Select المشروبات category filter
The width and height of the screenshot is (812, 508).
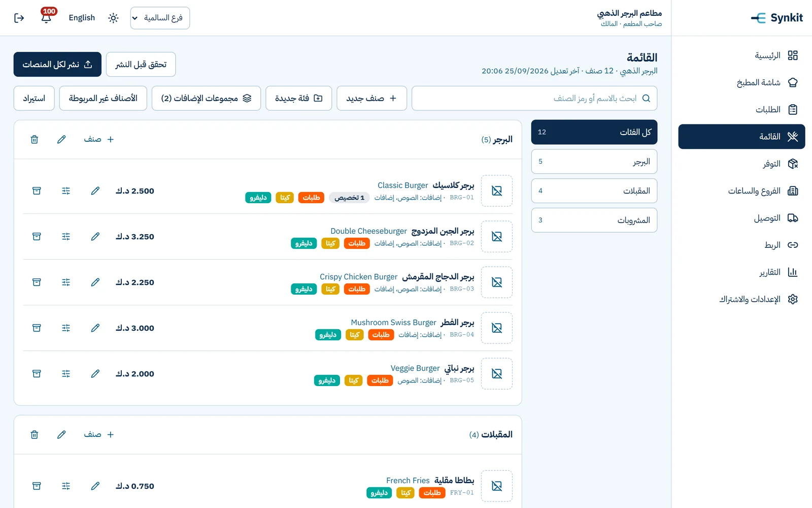pos(594,220)
